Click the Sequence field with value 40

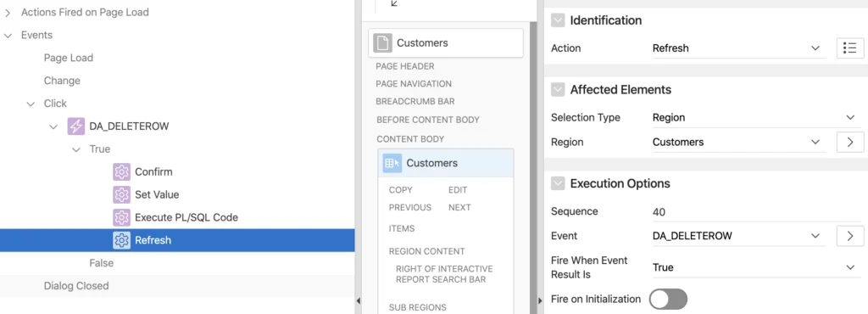[756, 211]
